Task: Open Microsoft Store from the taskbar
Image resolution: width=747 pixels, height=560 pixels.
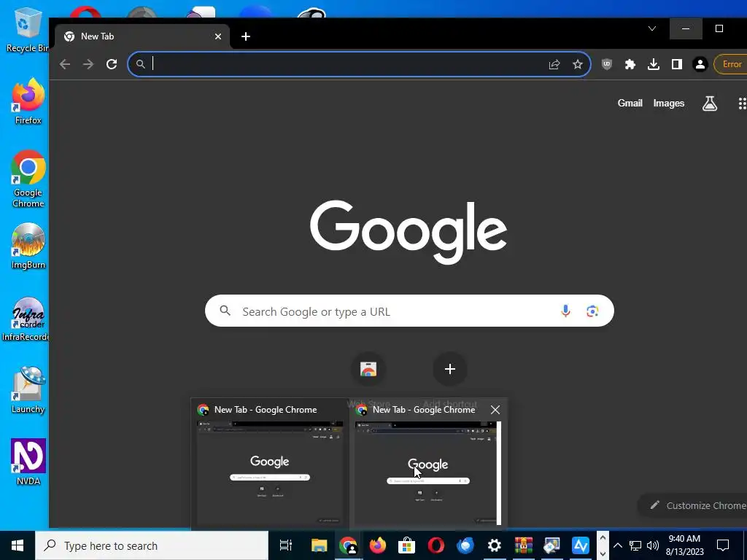Action: [x=406, y=545]
